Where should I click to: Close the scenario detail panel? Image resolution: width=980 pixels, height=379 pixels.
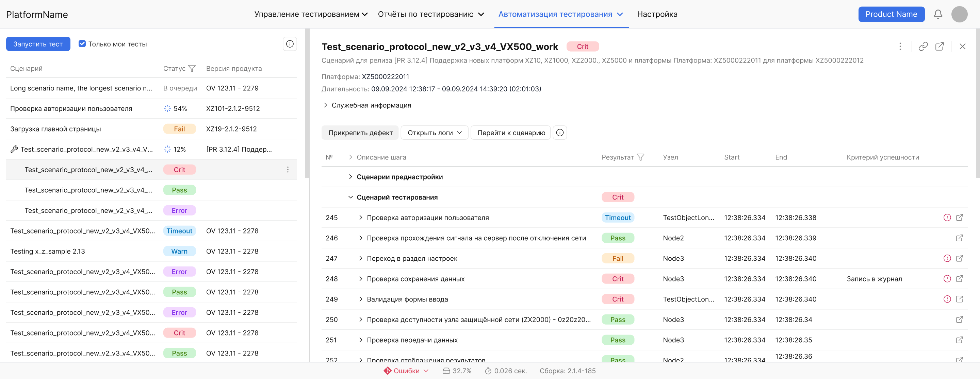(x=962, y=47)
